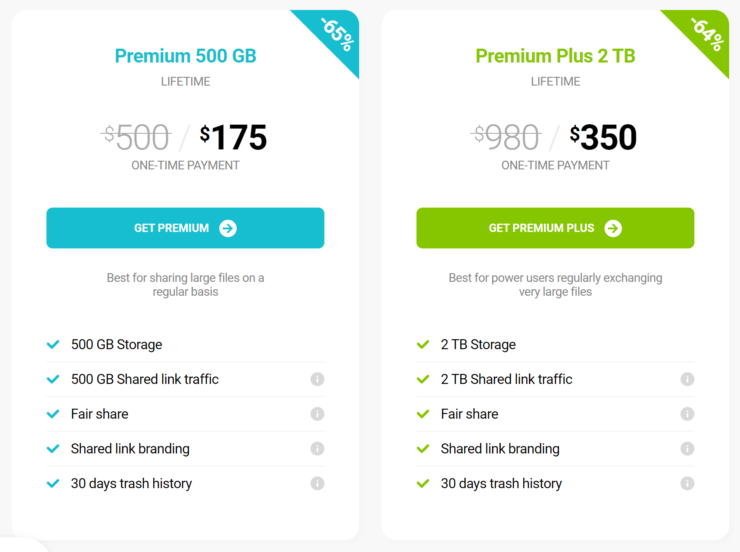This screenshot has height=552, width=740.
Task: Click info icon for Premium Plus trash history
Action: [687, 483]
